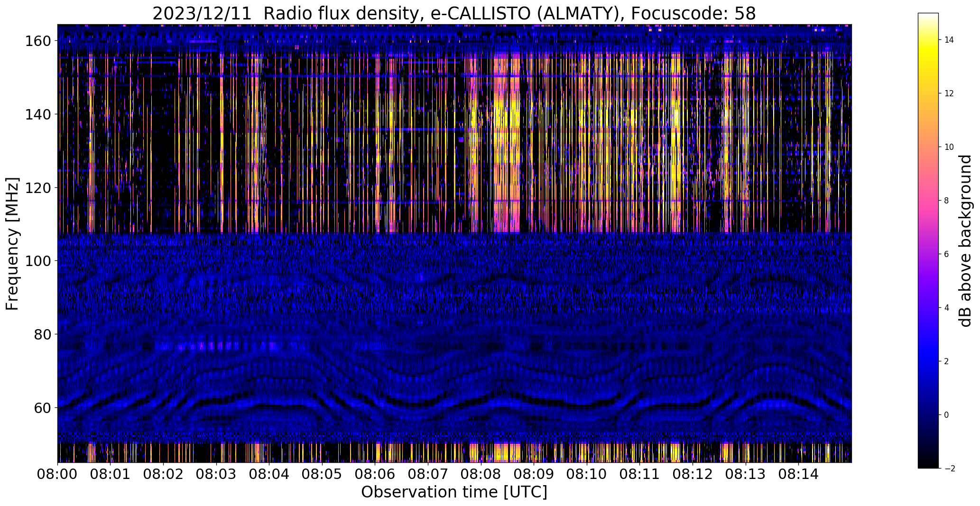Click the dB colorbar gradient
980x506 pixels.
(928, 240)
